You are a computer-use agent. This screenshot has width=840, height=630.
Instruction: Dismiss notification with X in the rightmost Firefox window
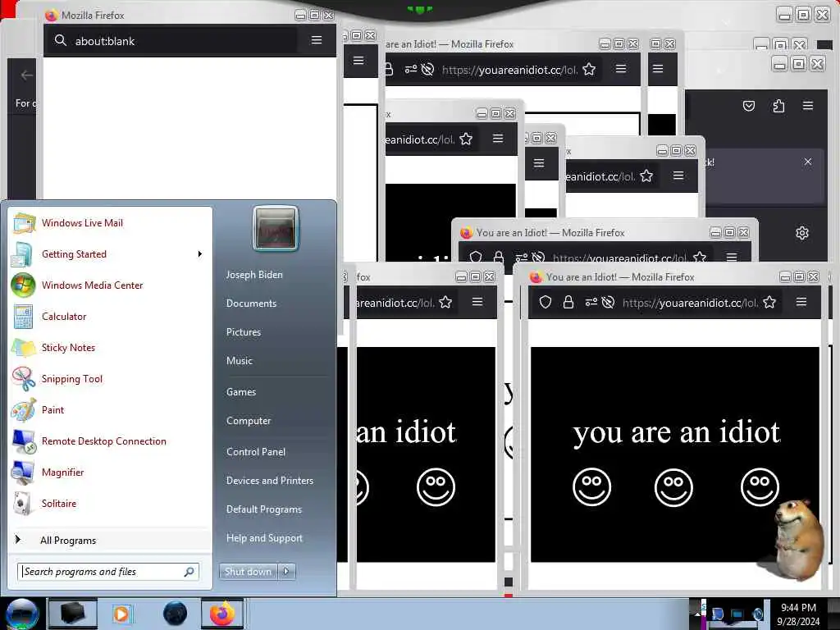808,162
